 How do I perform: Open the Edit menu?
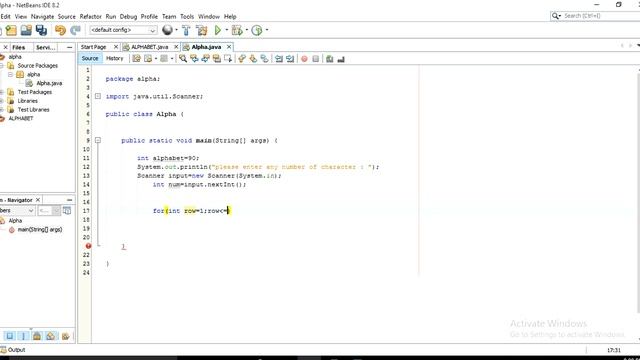pyautogui.click(x=5, y=17)
